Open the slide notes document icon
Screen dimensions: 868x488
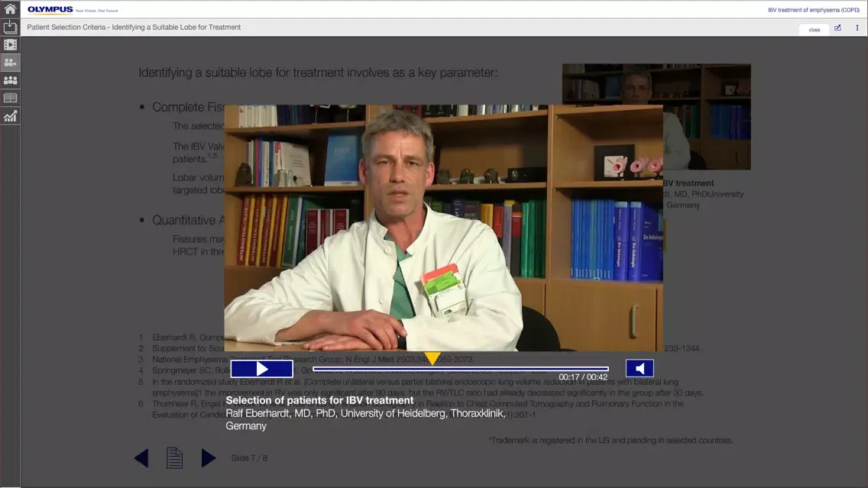click(174, 457)
